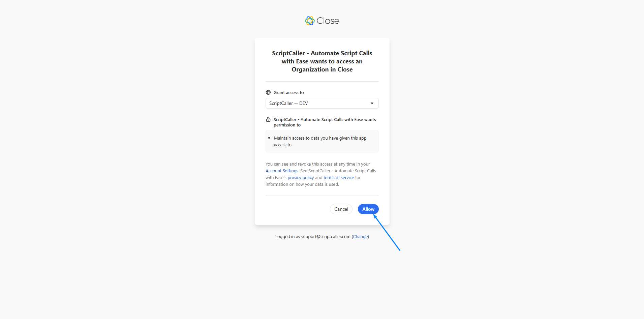Click the Cancel button

click(341, 209)
